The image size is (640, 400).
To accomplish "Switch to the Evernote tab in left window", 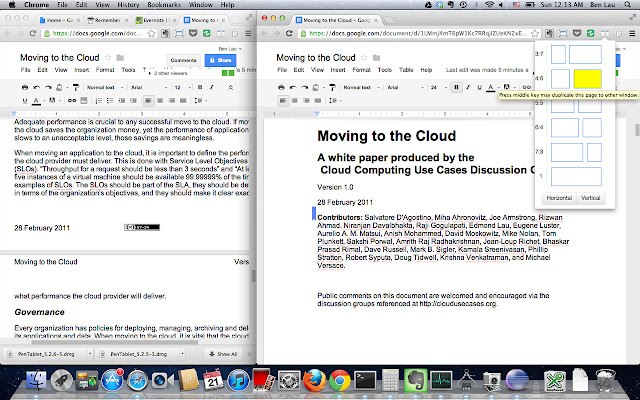I will point(156,20).
